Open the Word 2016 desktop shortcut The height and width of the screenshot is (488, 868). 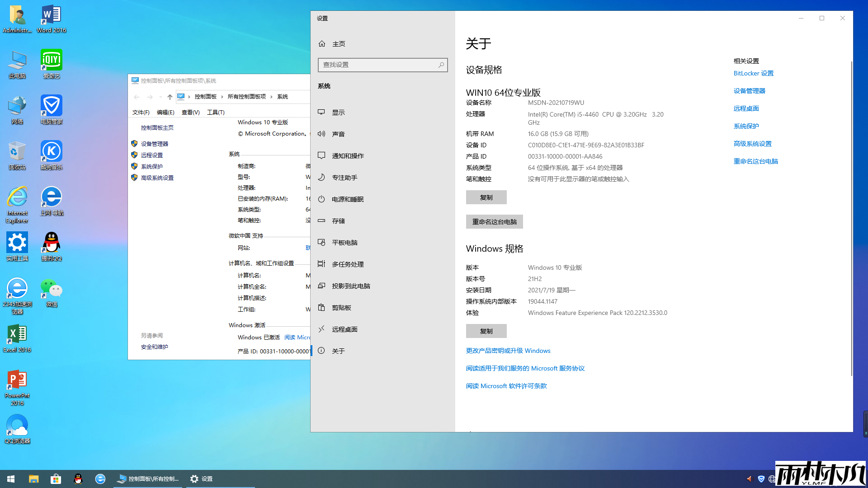tap(51, 19)
